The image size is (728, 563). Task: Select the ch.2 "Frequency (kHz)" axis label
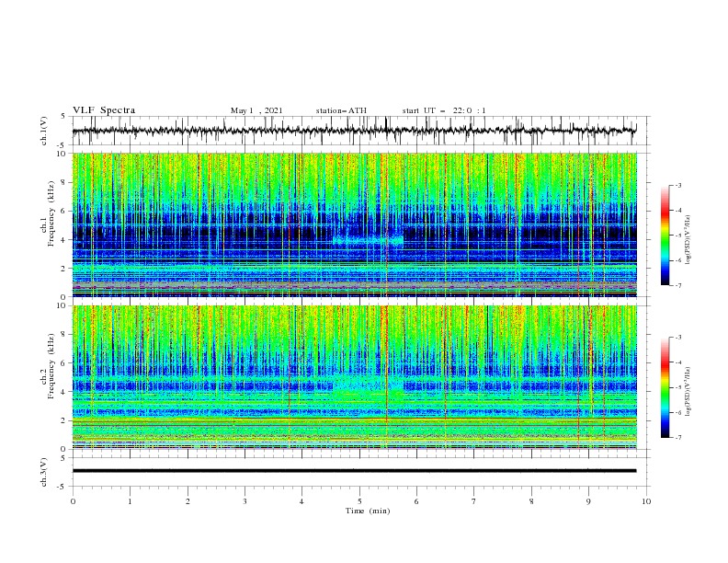(x=51, y=366)
